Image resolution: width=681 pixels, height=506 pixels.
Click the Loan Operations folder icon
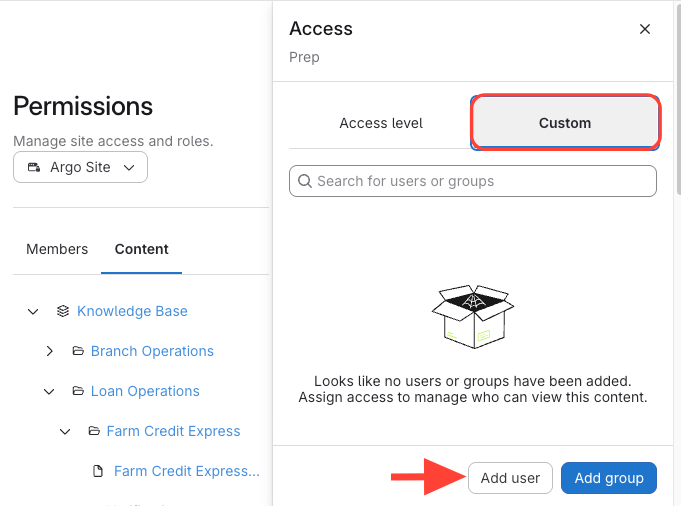pyautogui.click(x=77, y=391)
